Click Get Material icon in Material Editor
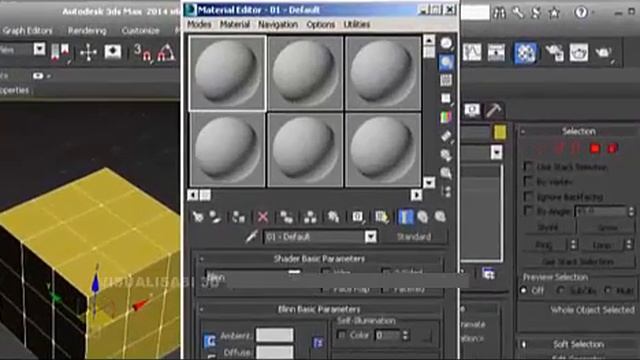 pos(198,217)
